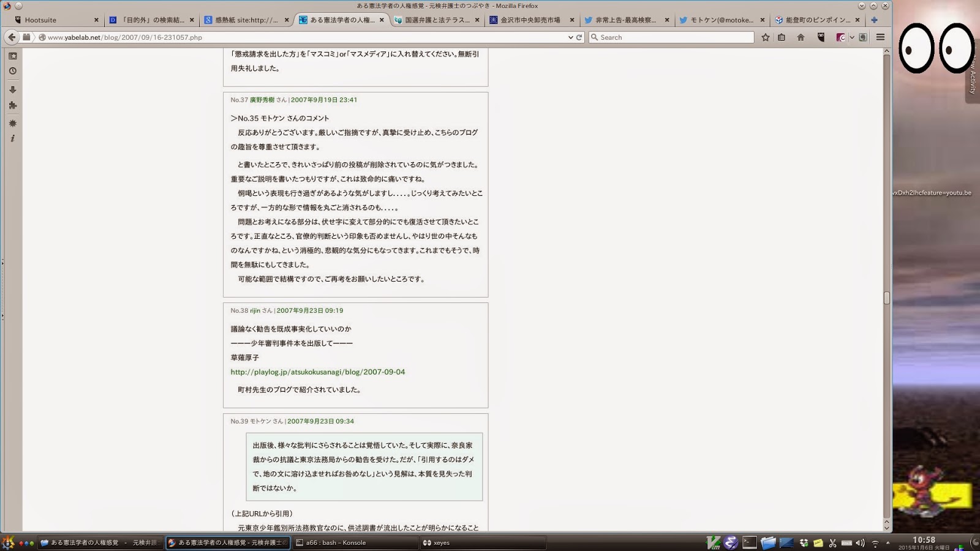The height and width of the screenshot is (551, 980).
Task: Bookmark this page with the star icon
Action: (x=766, y=37)
